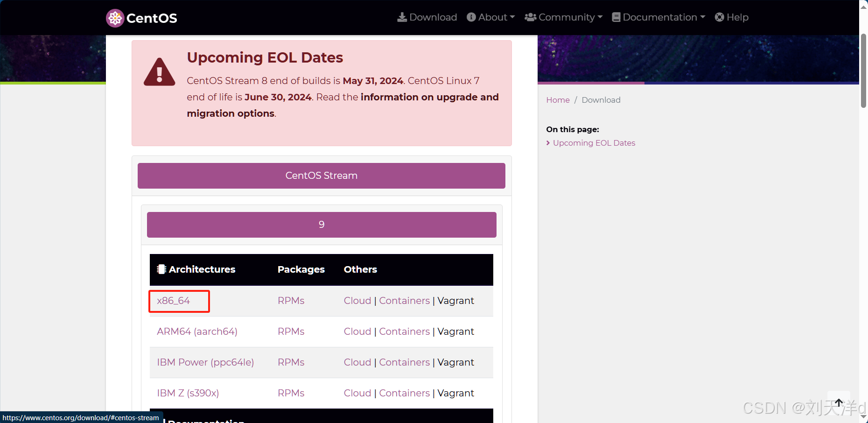Open Containers link in IBM Power row
Image resolution: width=868 pixels, height=423 pixels.
pyautogui.click(x=404, y=362)
